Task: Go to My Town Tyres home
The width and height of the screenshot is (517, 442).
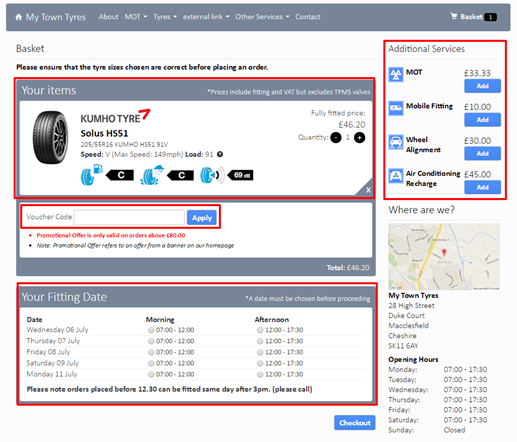Action: tap(56, 17)
